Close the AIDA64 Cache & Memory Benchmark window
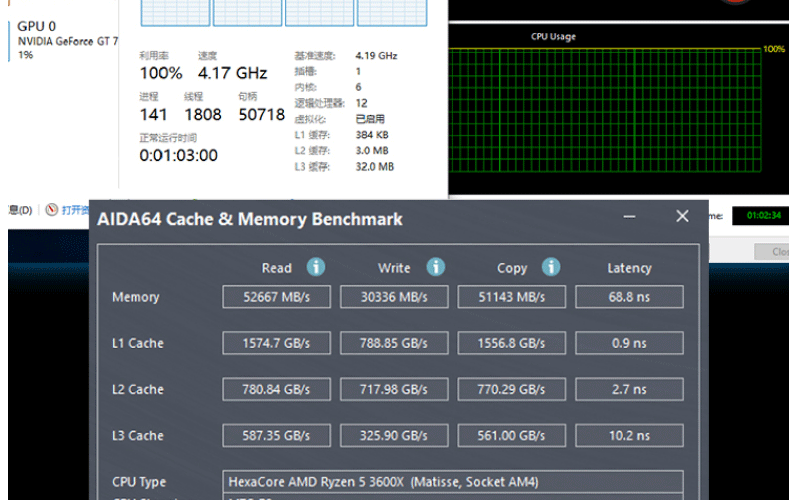This screenshot has height=500, width=789. (682, 216)
